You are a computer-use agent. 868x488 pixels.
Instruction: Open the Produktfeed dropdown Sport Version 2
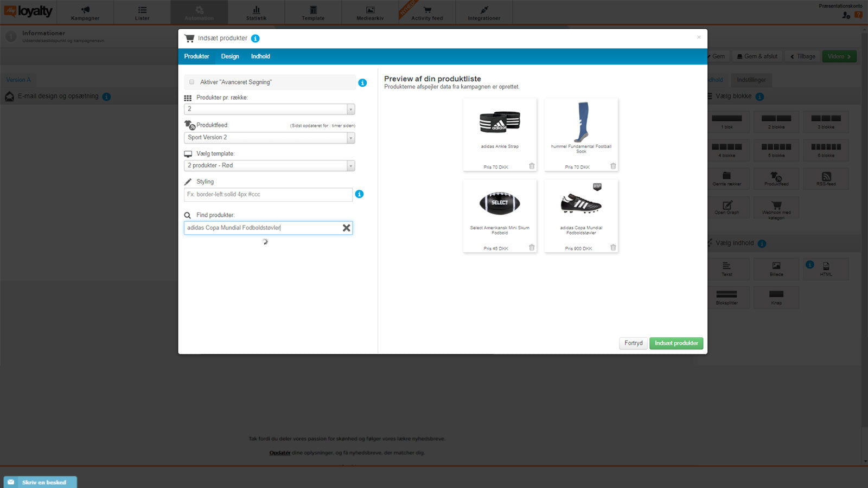click(x=270, y=138)
